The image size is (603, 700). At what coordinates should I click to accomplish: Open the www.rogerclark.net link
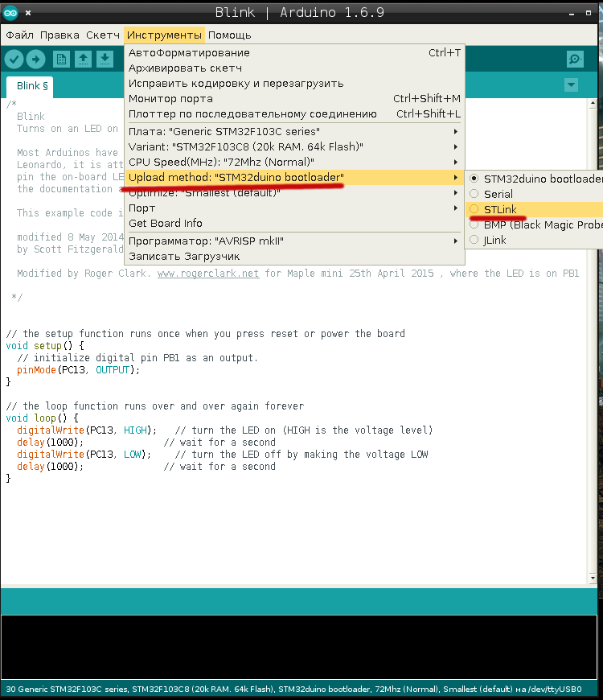[x=208, y=274]
